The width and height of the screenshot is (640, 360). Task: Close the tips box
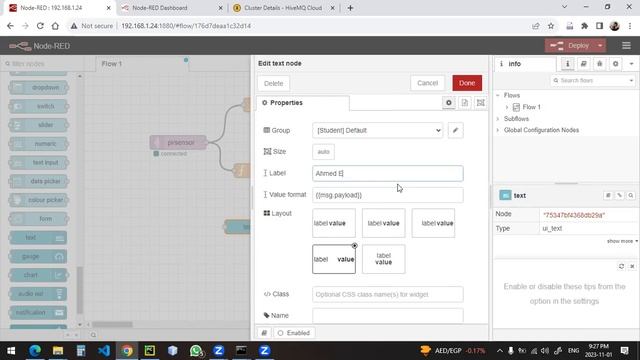pyautogui.click(x=632, y=266)
